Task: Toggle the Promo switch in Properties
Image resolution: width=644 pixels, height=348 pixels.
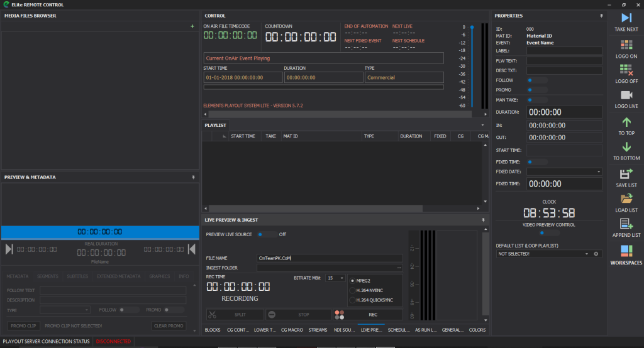Action: [x=537, y=90]
